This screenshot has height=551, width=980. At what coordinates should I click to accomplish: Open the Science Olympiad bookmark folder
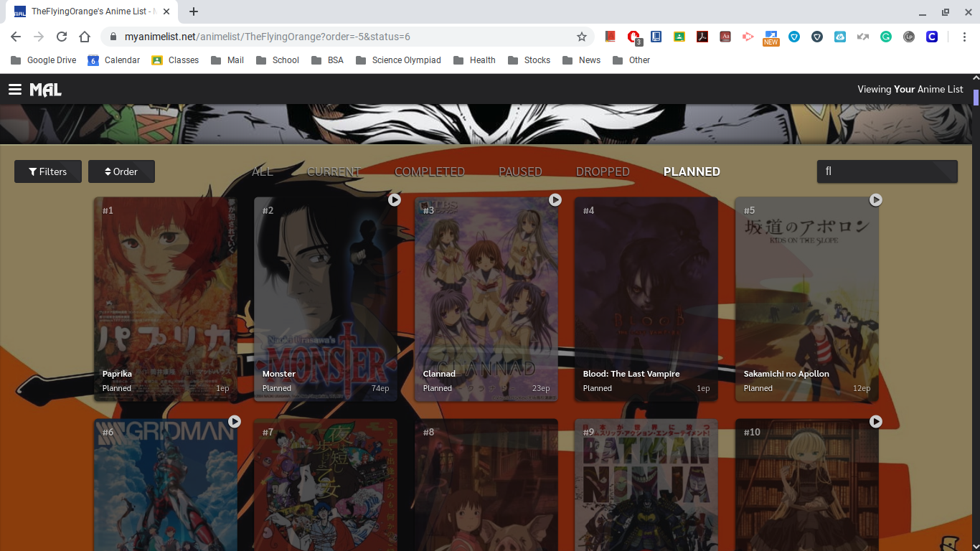click(x=398, y=60)
